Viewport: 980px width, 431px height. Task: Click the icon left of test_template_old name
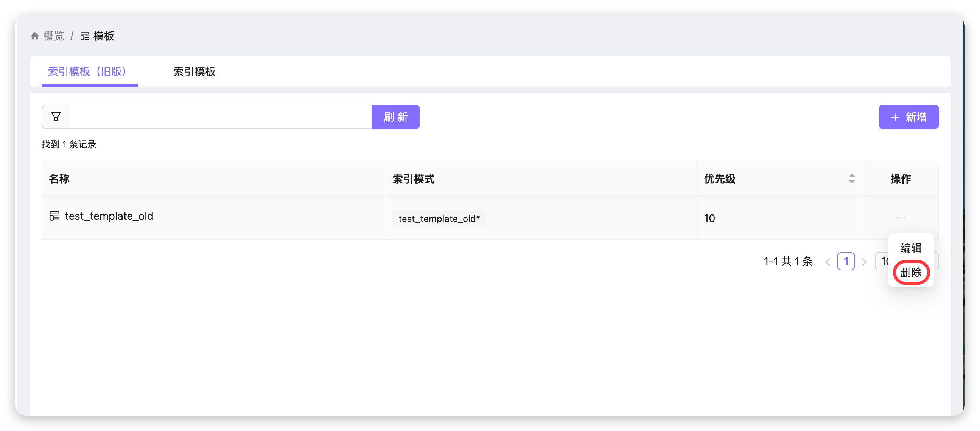coord(54,216)
